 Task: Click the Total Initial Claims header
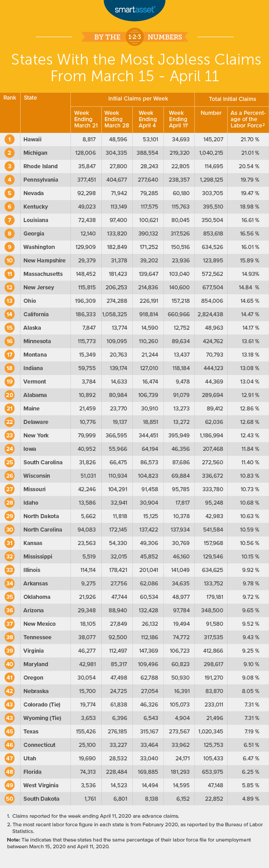pyautogui.click(x=232, y=99)
